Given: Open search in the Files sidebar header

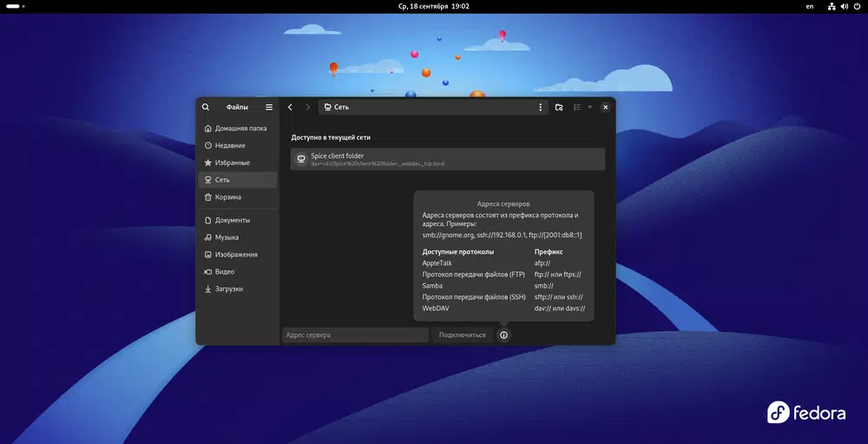Looking at the screenshot, I should pyautogui.click(x=206, y=107).
